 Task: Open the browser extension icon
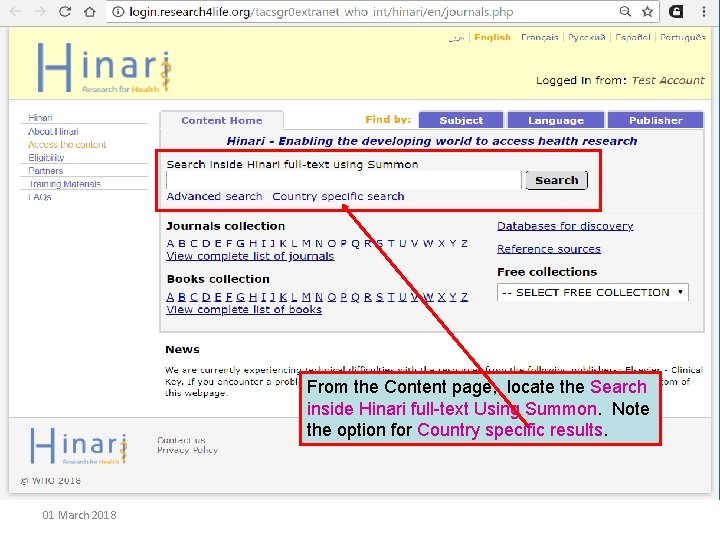click(676, 11)
